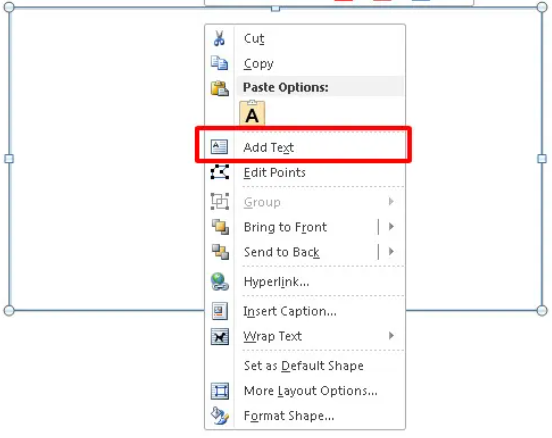Expand the Send to Back submenu arrow
This screenshot has height=438, width=552.
(391, 251)
